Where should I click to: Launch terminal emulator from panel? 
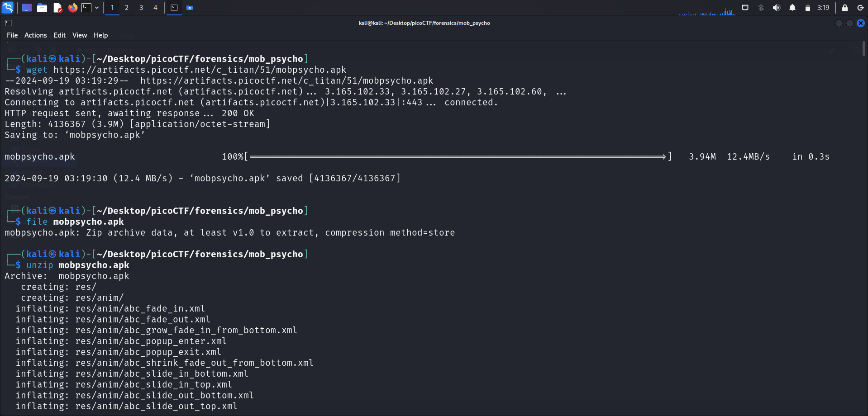86,8
